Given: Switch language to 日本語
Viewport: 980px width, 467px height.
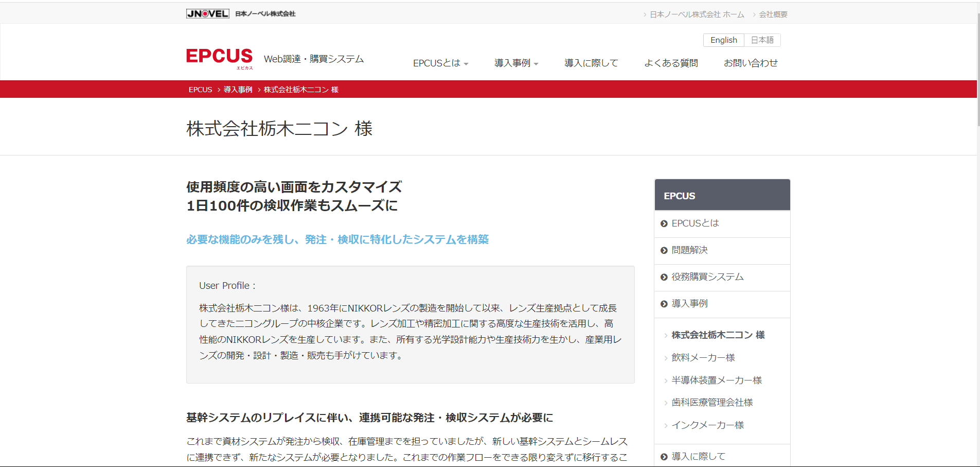Looking at the screenshot, I should 762,40.
